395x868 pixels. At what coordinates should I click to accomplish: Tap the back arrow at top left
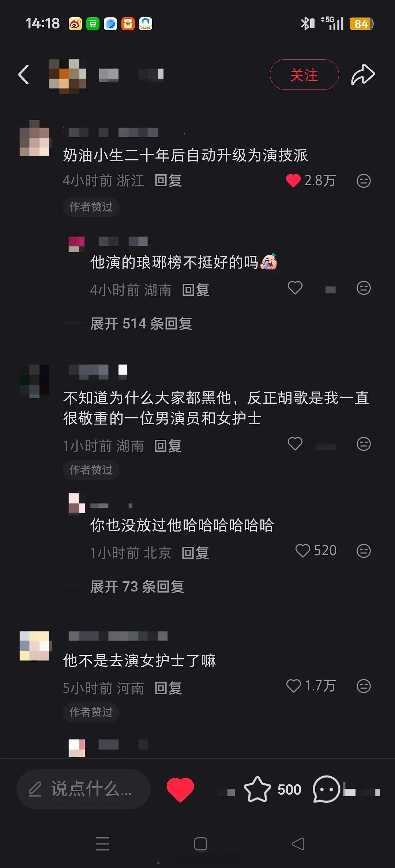24,75
